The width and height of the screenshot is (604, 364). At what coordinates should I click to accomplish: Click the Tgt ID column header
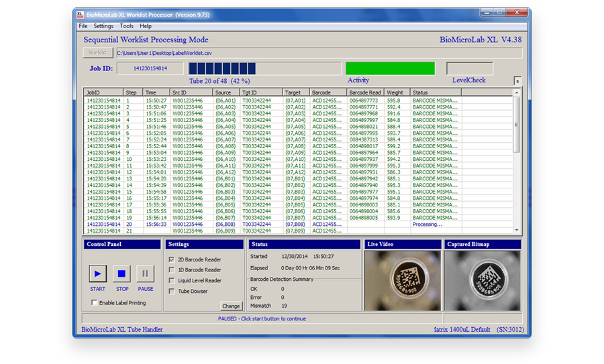261,93
